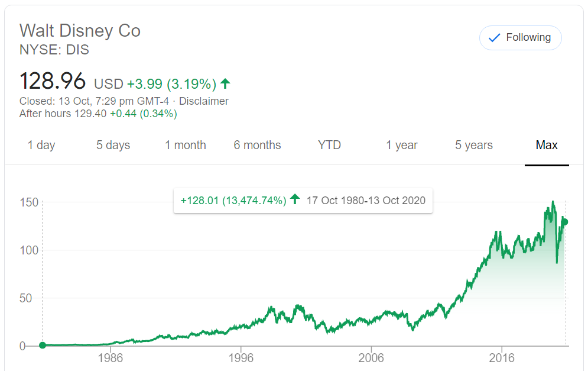Click the 128.96 stock price

[53, 81]
